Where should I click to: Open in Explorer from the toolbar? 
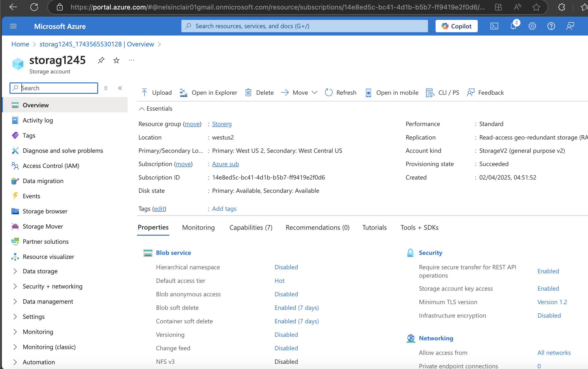click(x=209, y=93)
